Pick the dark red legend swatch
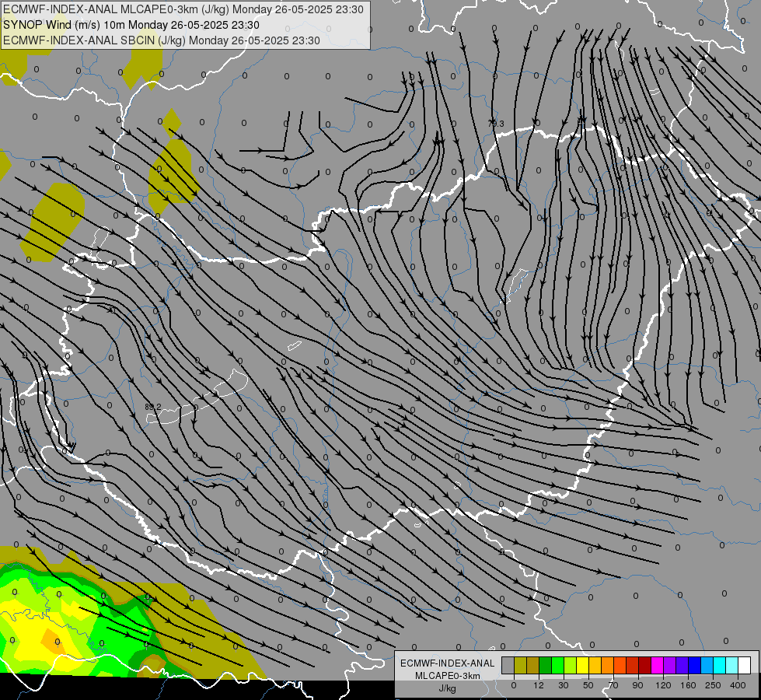Image resolution: width=761 pixels, height=700 pixels. (645, 665)
